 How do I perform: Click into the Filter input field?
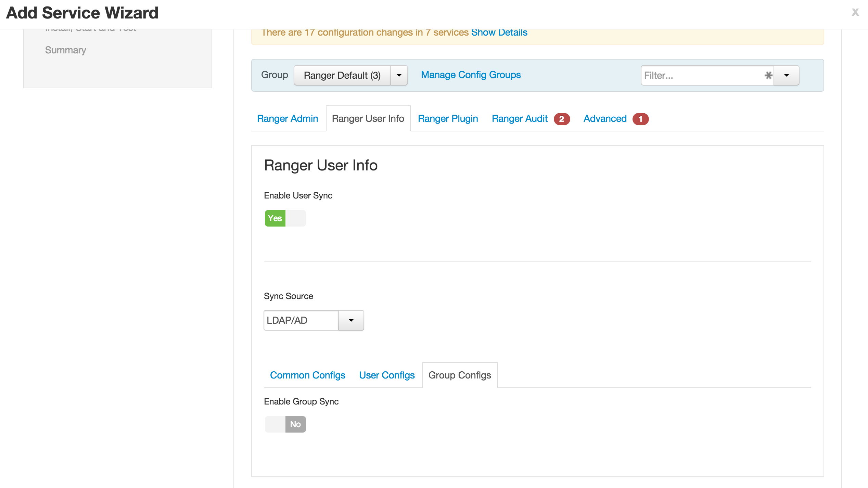[x=702, y=75]
